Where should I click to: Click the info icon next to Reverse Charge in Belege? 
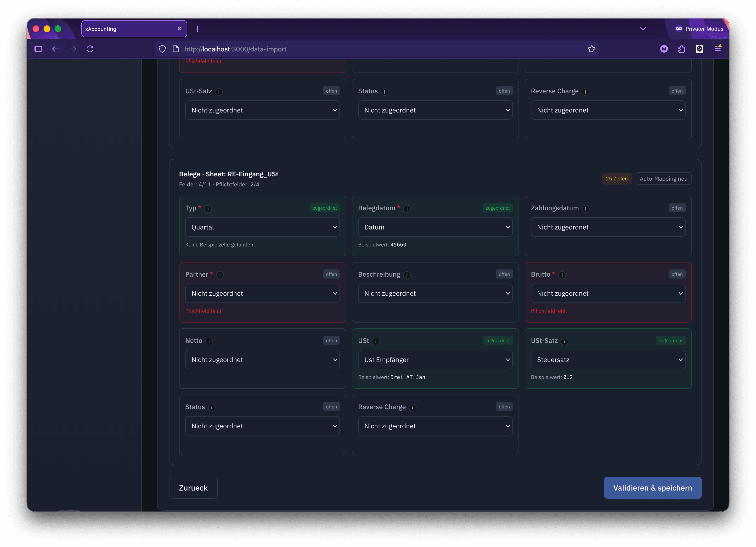point(412,407)
